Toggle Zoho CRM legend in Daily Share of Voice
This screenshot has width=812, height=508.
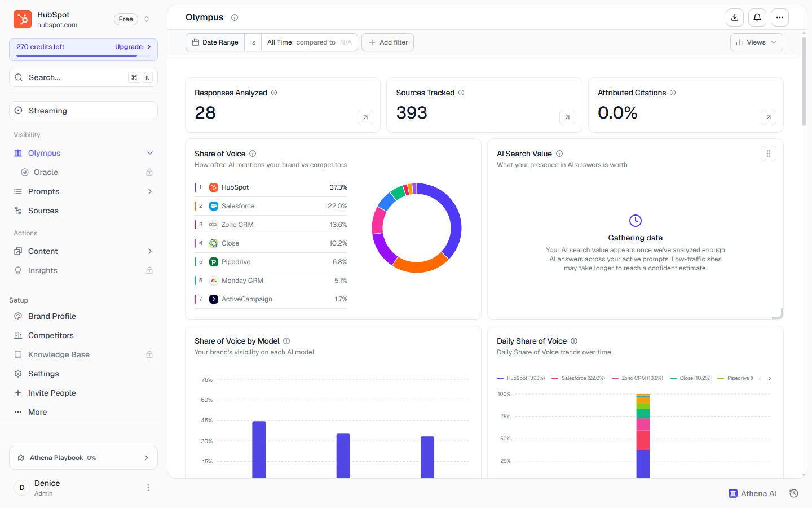coord(638,378)
